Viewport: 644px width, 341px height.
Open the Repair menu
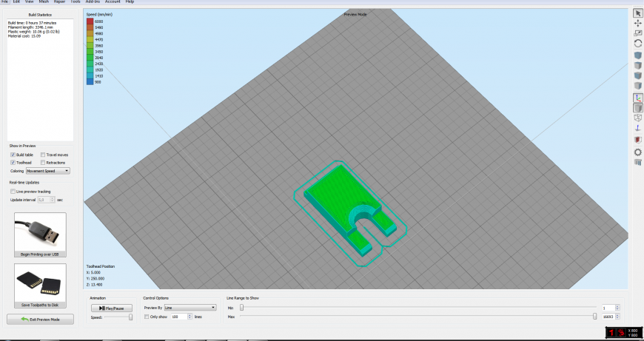(x=59, y=1)
